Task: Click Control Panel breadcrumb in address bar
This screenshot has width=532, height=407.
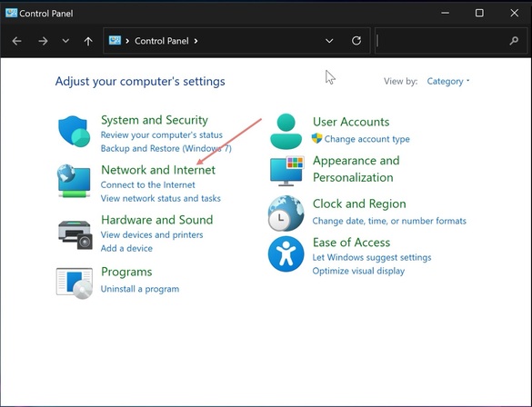Action: [162, 41]
